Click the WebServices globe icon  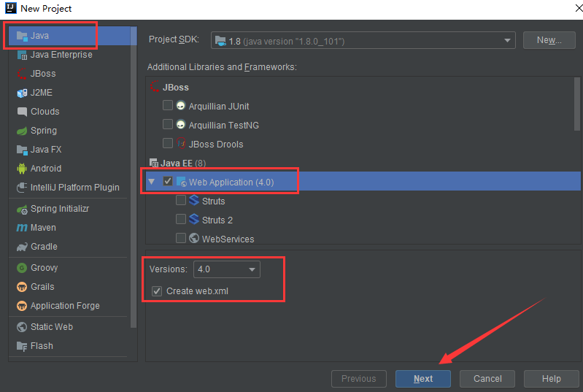click(193, 238)
